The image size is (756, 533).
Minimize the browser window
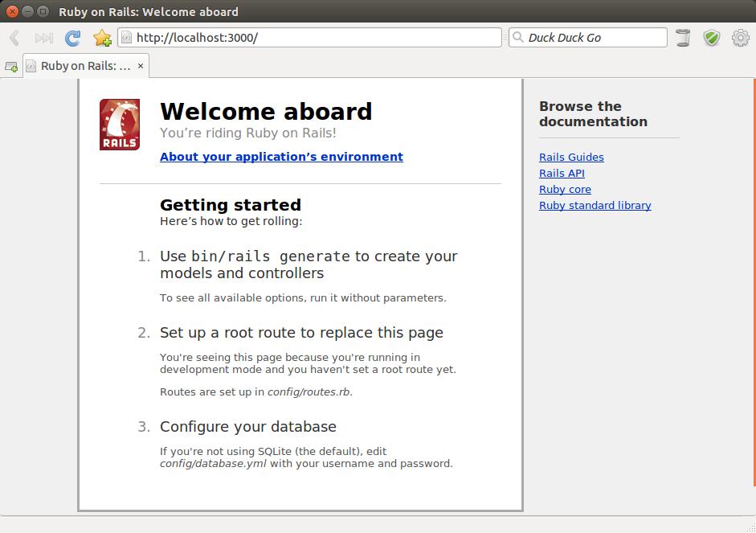pos(27,11)
